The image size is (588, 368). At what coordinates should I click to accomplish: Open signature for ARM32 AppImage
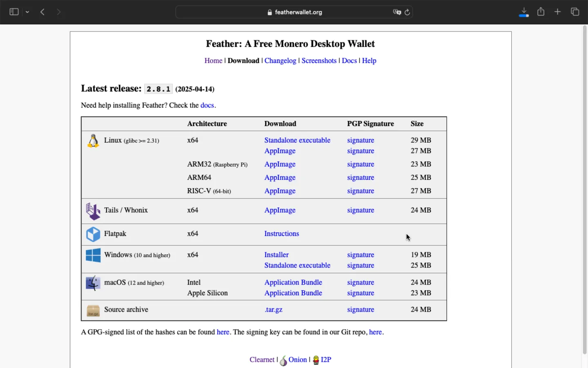pyautogui.click(x=361, y=164)
